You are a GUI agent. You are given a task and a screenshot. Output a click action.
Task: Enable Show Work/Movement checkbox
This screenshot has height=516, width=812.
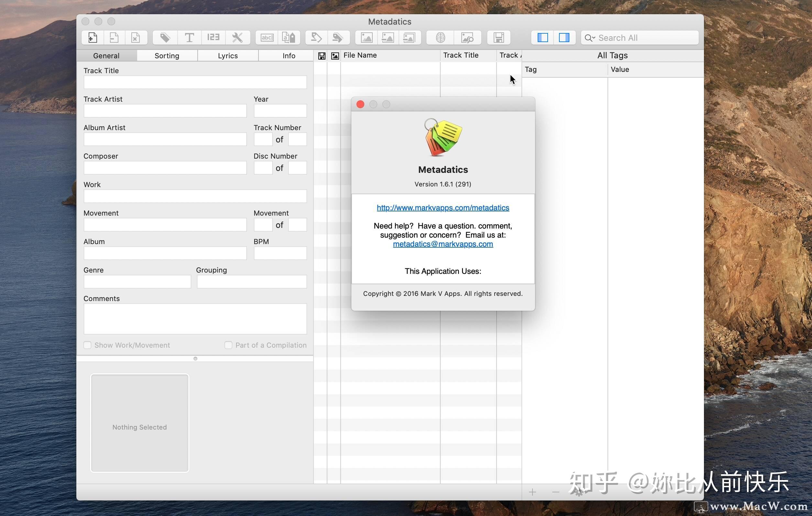[87, 345]
